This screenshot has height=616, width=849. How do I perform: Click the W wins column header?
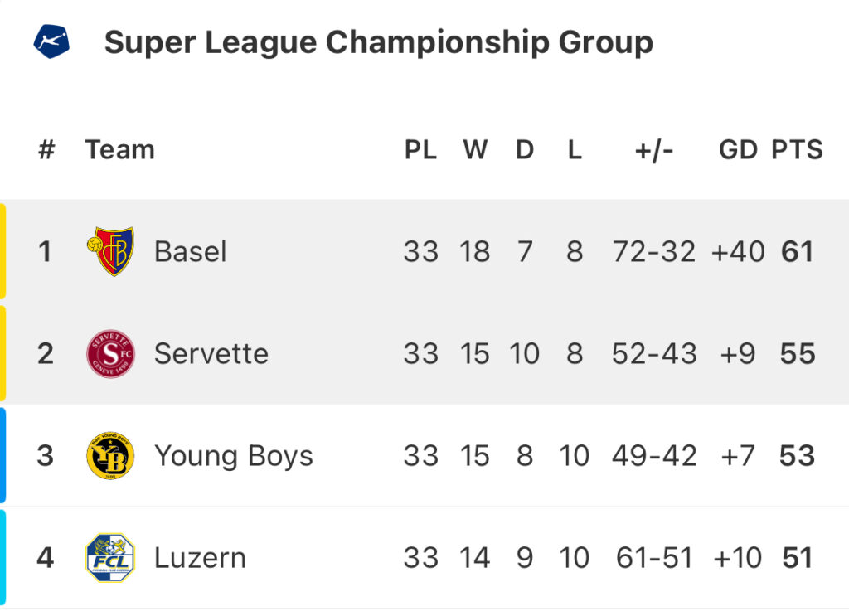(x=475, y=149)
